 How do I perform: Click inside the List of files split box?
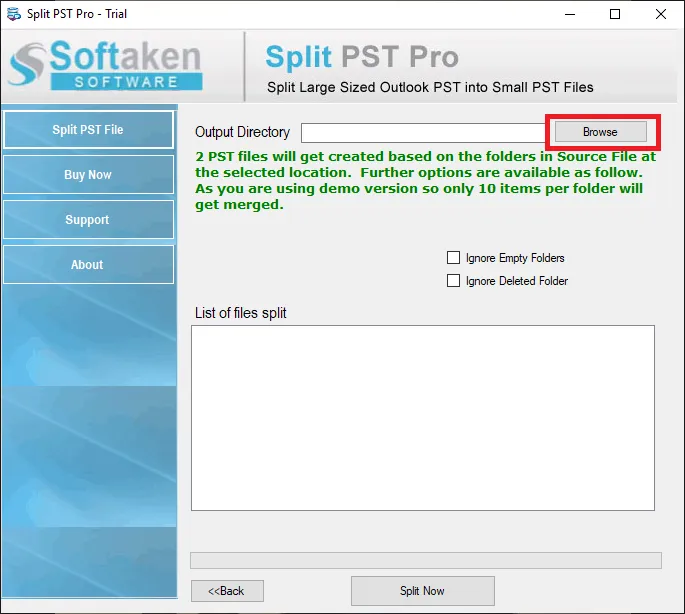tap(423, 418)
